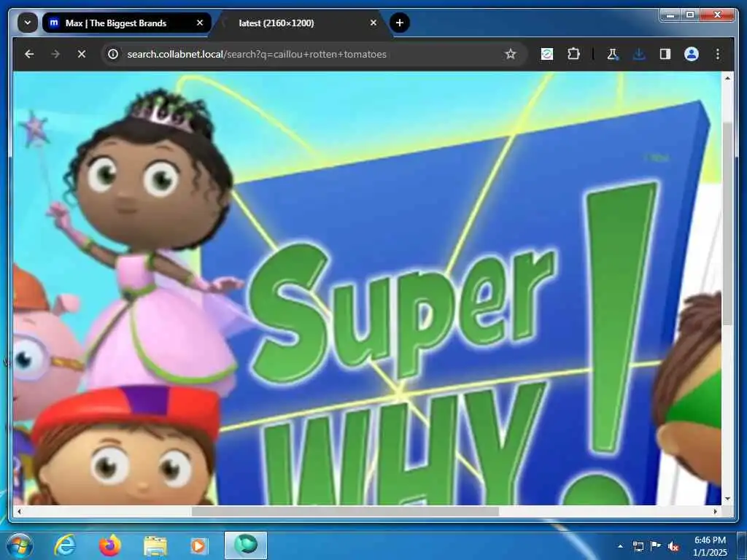The height and width of the screenshot is (560, 747).
Task: Open a new tab with plus button
Action: tap(400, 23)
